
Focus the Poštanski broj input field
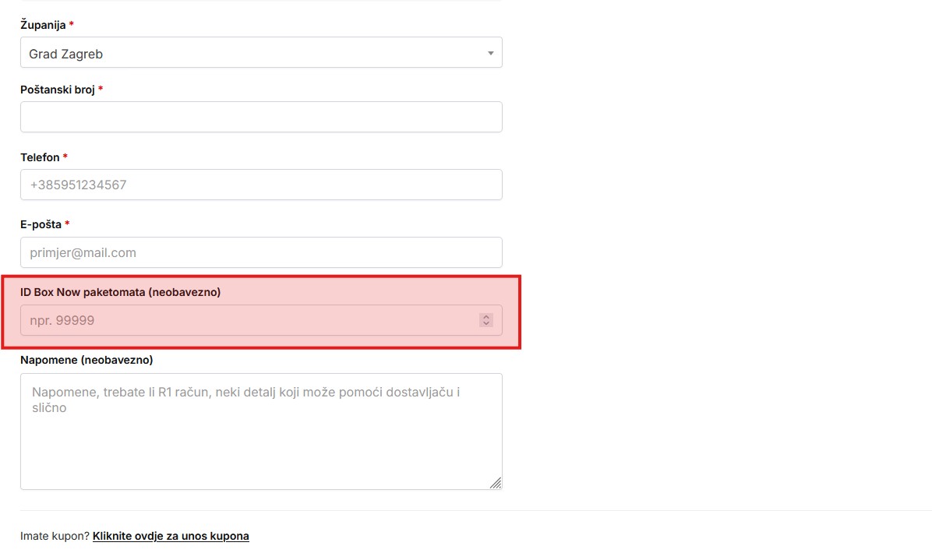(261, 117)
